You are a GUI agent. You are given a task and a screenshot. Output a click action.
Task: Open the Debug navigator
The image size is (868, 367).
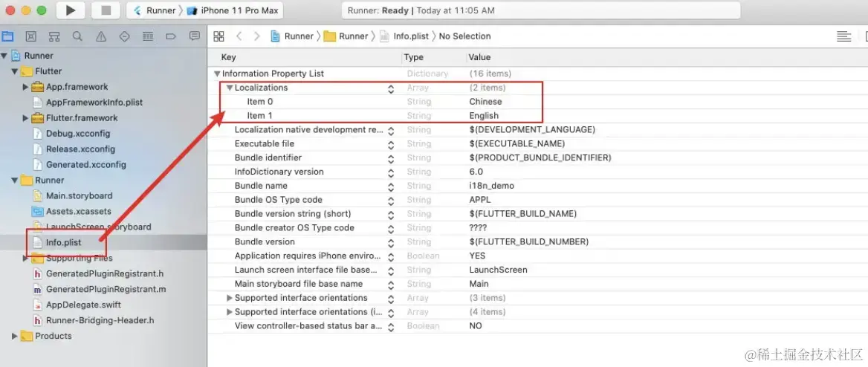148,36
